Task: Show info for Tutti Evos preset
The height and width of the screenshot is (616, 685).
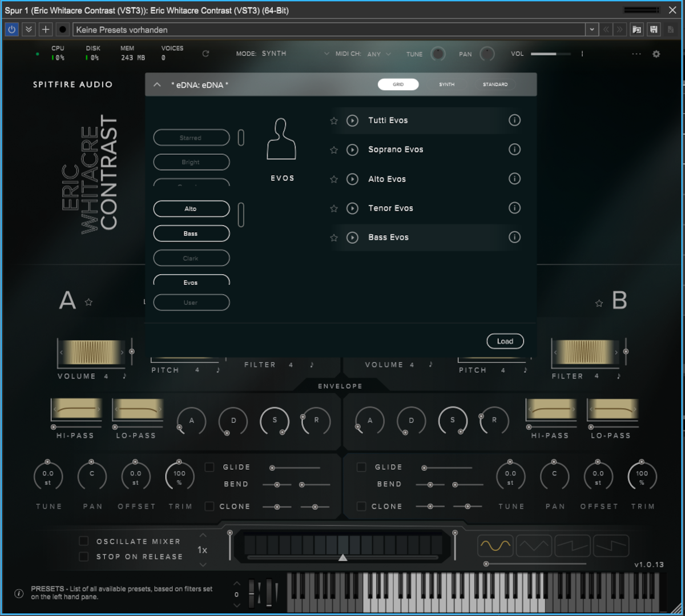Action: 514,120
